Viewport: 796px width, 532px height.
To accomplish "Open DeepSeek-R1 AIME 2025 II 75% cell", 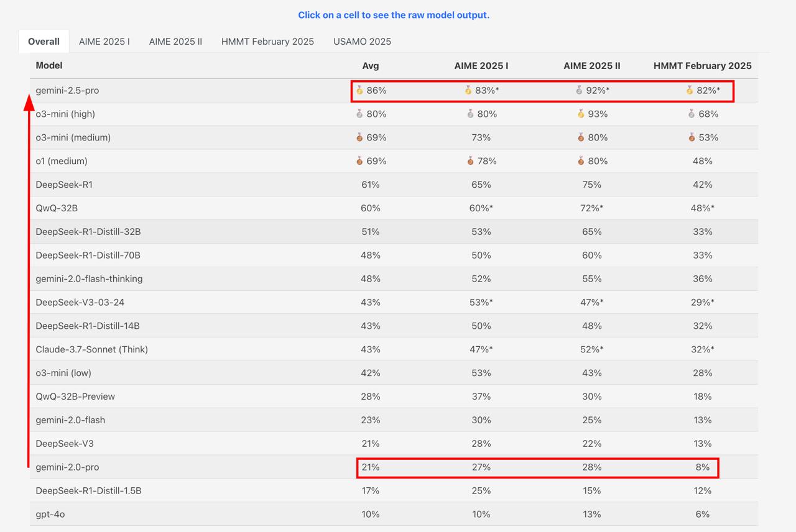I will (x=592, y=185).
